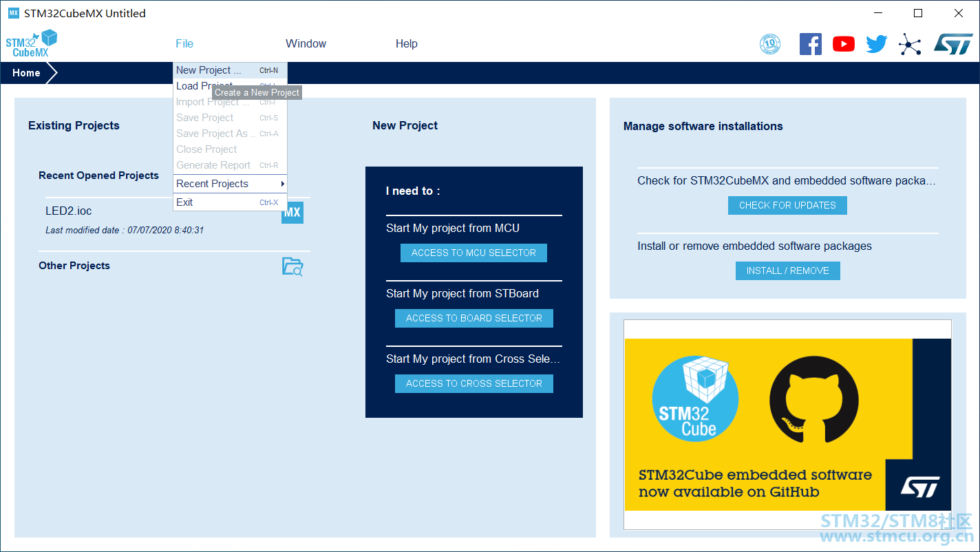
Task: Click the MX icon beside LED2.ioc
Action: click(x=292, y=212)
